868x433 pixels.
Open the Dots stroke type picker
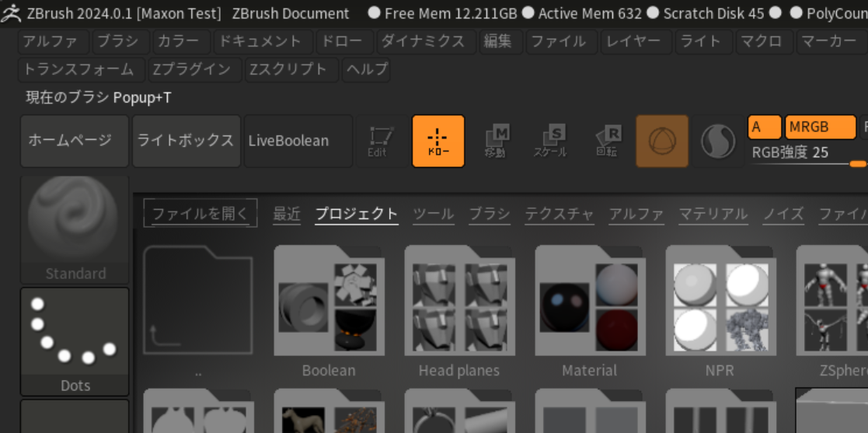point(75,341)
